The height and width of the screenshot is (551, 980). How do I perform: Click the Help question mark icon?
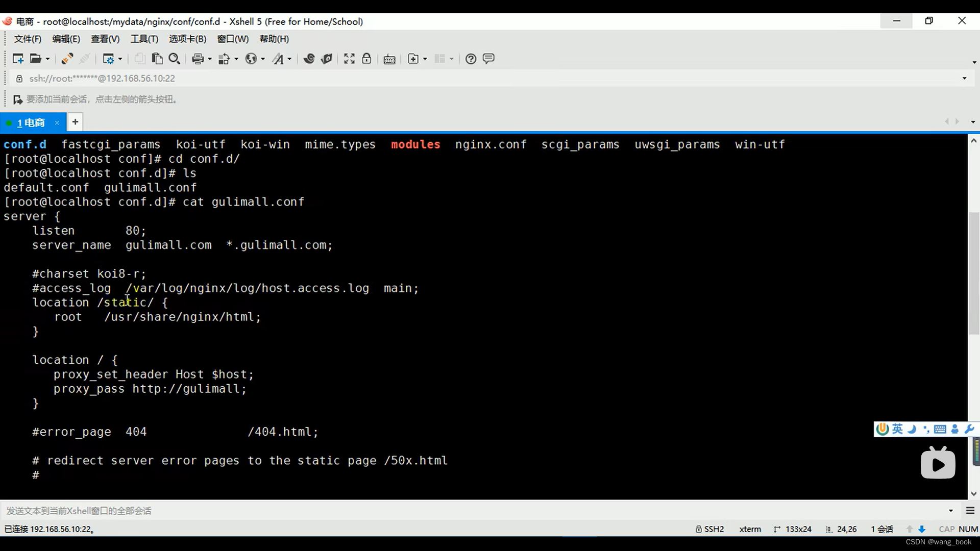[471, 59]
